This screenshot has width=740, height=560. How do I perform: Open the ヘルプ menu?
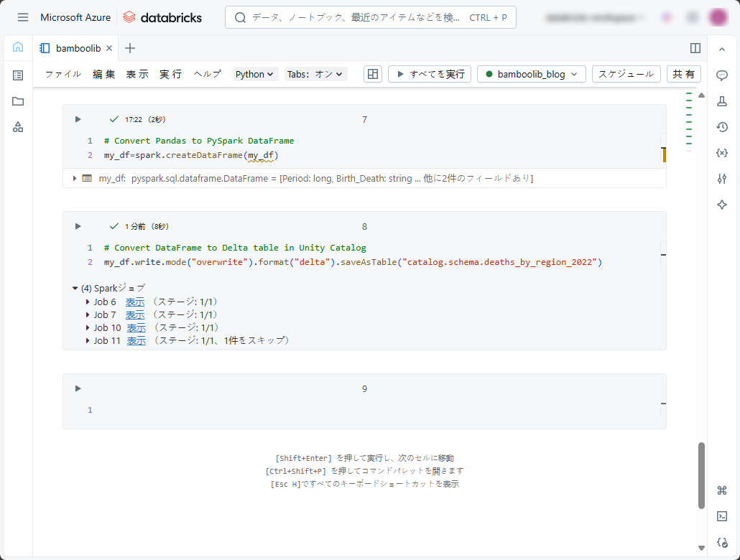[x=208, y=74]
